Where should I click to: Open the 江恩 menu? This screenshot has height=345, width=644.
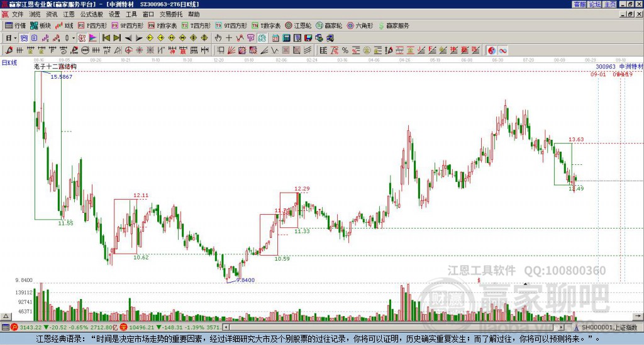[69, 14]
